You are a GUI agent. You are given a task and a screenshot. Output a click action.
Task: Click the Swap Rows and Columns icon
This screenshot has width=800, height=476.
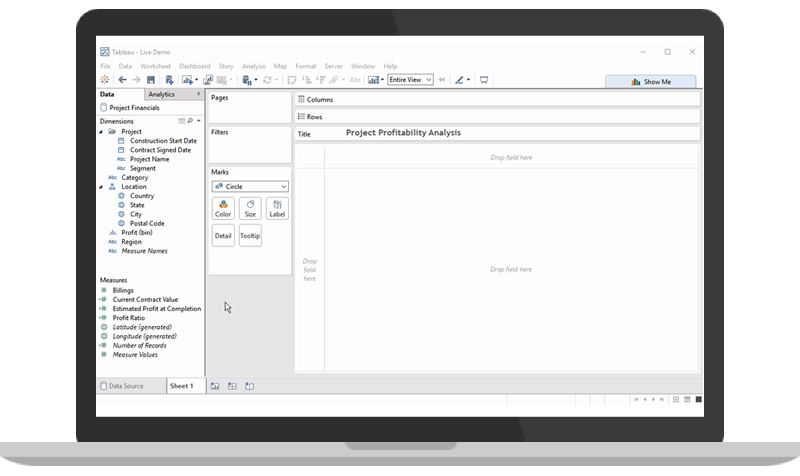pos(292,80)
